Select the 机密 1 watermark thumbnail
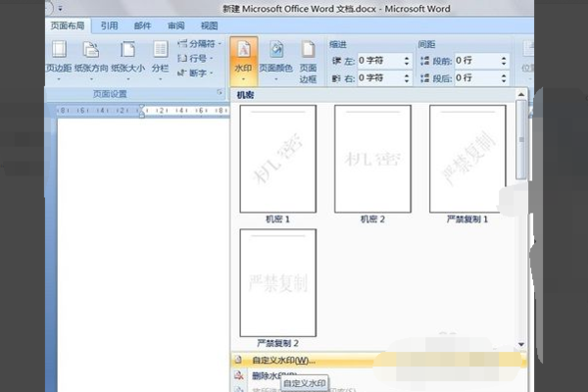The width and height of the screenshot is (588, 392). coord(278,159)
